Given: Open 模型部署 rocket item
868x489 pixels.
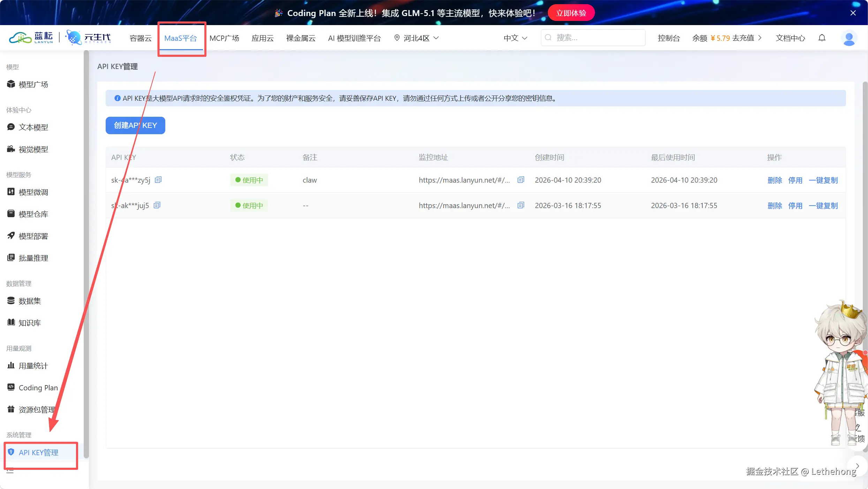Looking at the screenshot, I should tap(33, 236).
